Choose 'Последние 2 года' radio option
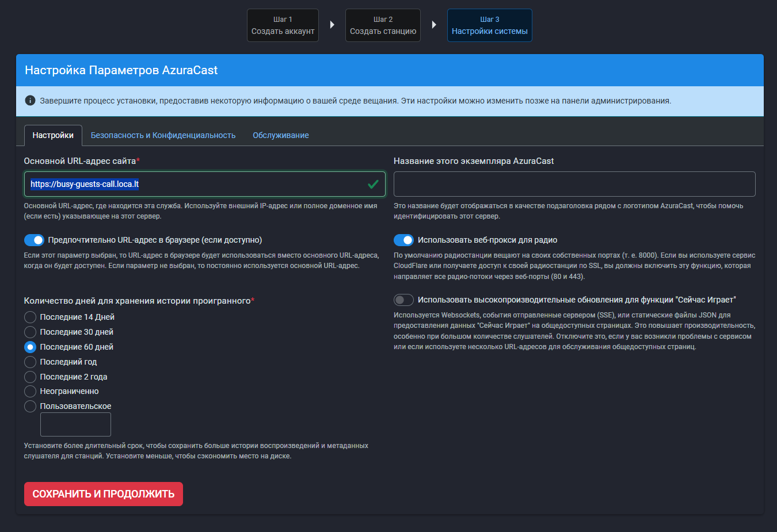Viewport: 777px width, 532px height. coord(31,377)
